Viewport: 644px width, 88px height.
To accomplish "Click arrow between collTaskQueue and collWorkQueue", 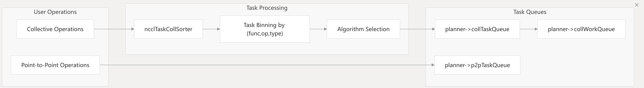I will 528,29.
